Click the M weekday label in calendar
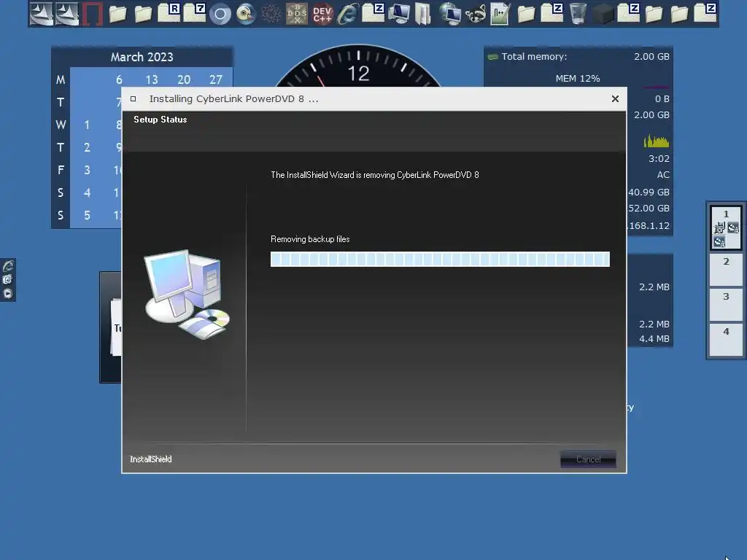The height and width of the screenshot is (560, 747). tap(61, 79)
